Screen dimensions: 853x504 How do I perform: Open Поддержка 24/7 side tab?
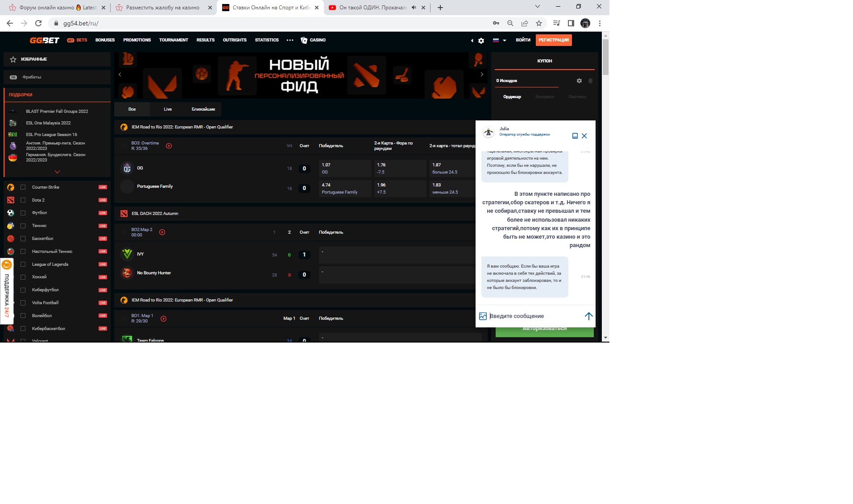click(7, 291)
